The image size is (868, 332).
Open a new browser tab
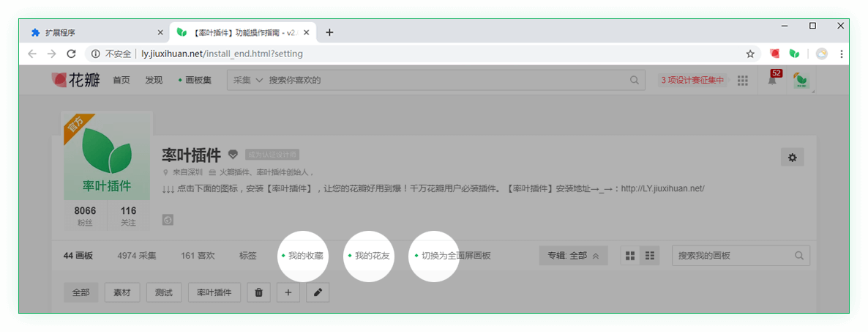329,33
